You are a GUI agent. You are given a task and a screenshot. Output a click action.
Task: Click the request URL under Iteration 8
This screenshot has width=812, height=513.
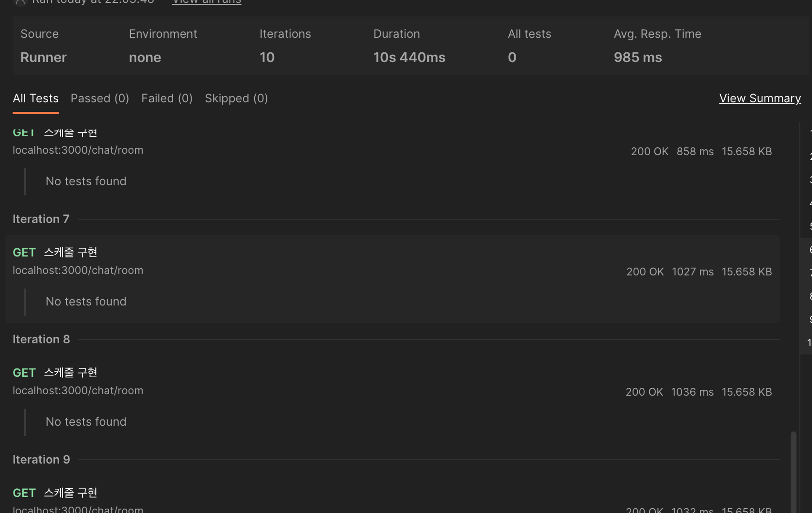[78, 391]
